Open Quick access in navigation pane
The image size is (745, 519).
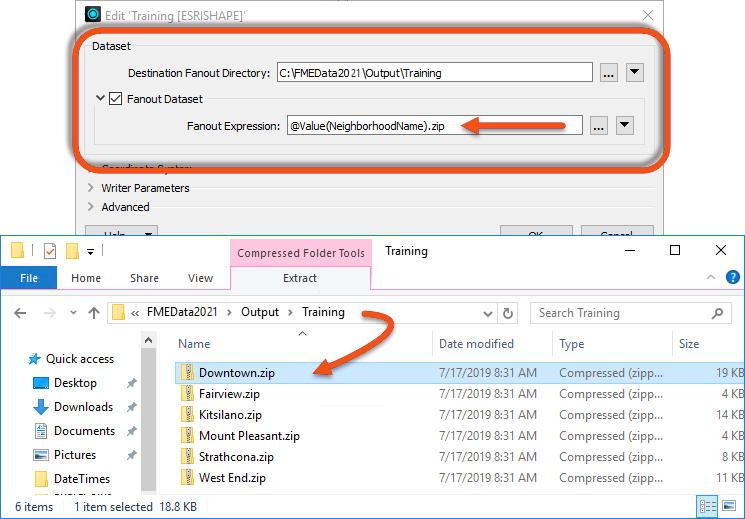pos(71,359)
